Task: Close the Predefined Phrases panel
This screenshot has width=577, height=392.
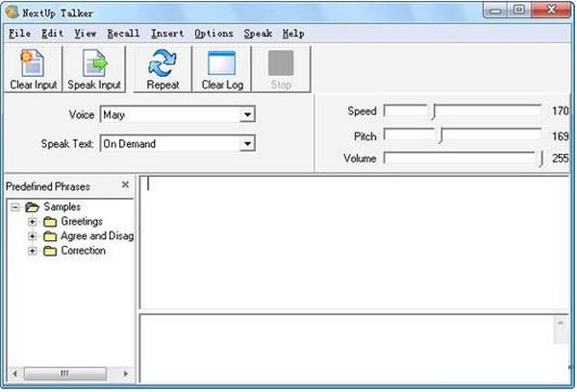Action: tap(125, 184)
